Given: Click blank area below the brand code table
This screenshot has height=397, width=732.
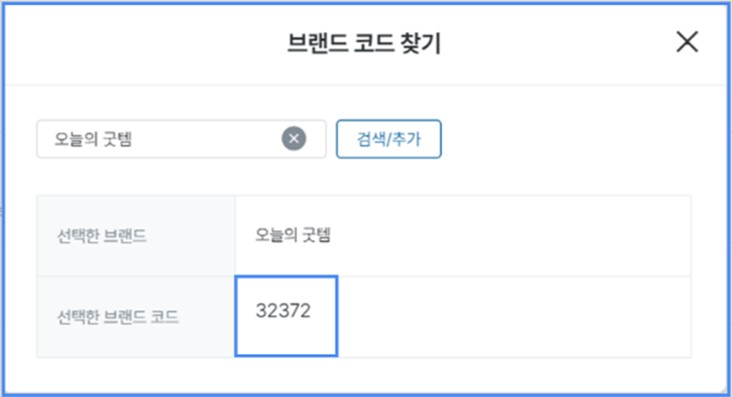Looking at the screenshot, I should tap(364, 375).
